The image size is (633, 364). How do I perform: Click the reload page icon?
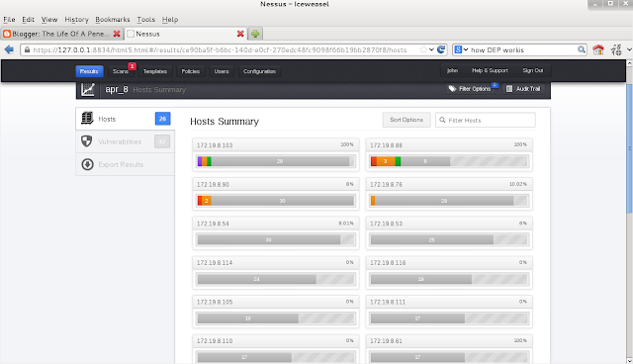tap(441, 49)
